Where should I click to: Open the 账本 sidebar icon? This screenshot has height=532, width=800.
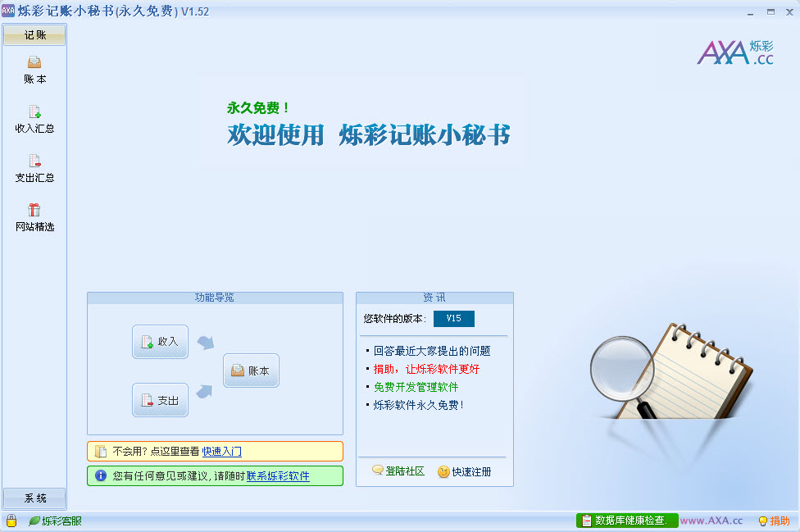(34, 70)
